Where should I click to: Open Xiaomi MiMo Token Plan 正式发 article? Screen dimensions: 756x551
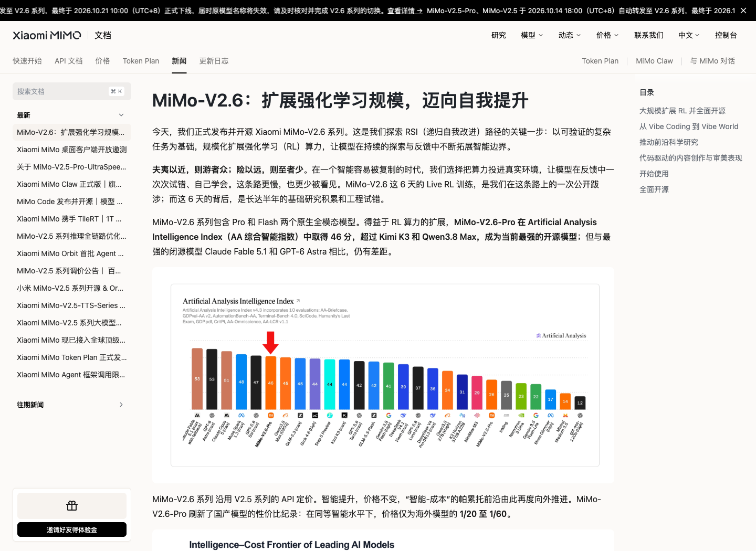(x=72, y=357)
